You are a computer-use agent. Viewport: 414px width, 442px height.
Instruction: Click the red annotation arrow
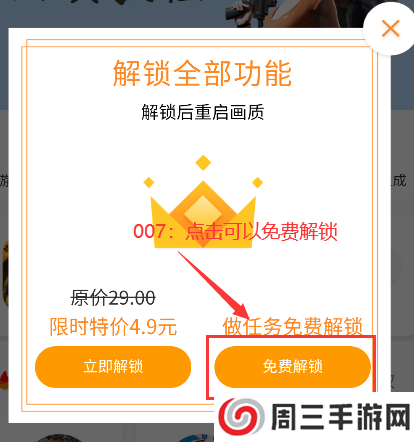pyautogui.click(x=213, y=285)
